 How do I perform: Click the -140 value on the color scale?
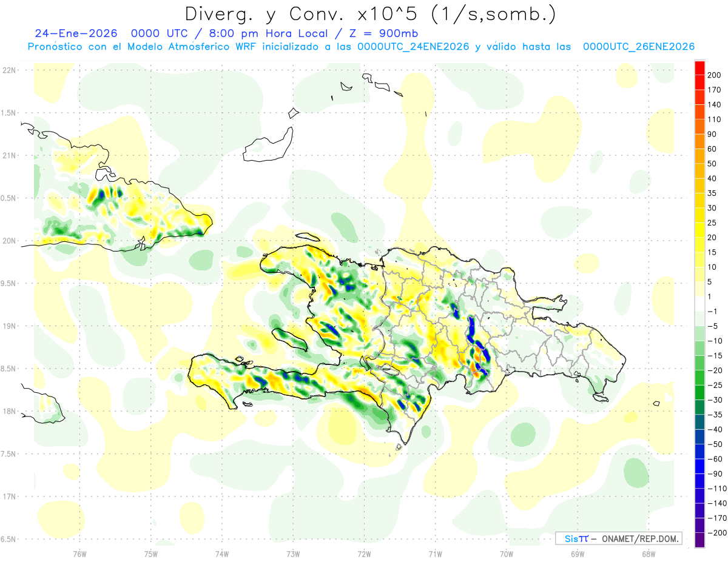point(716,503)
